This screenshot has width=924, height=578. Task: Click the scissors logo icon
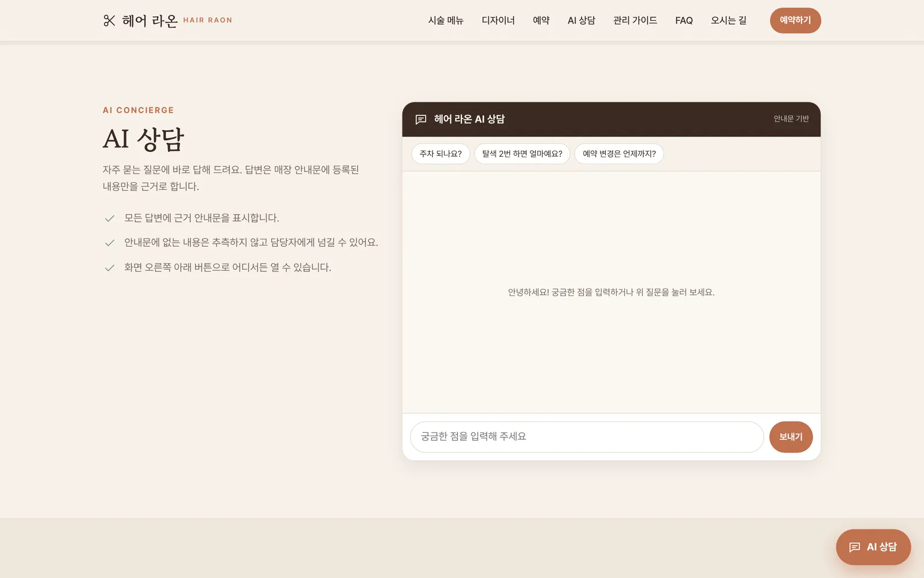pyautogui.click(x=109, y=20)
